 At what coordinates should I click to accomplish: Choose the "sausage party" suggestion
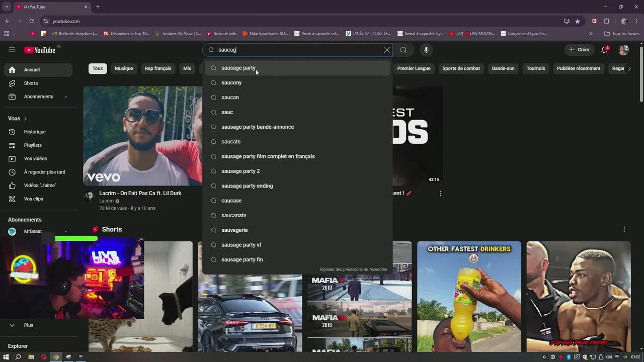(x=297, y=68)
